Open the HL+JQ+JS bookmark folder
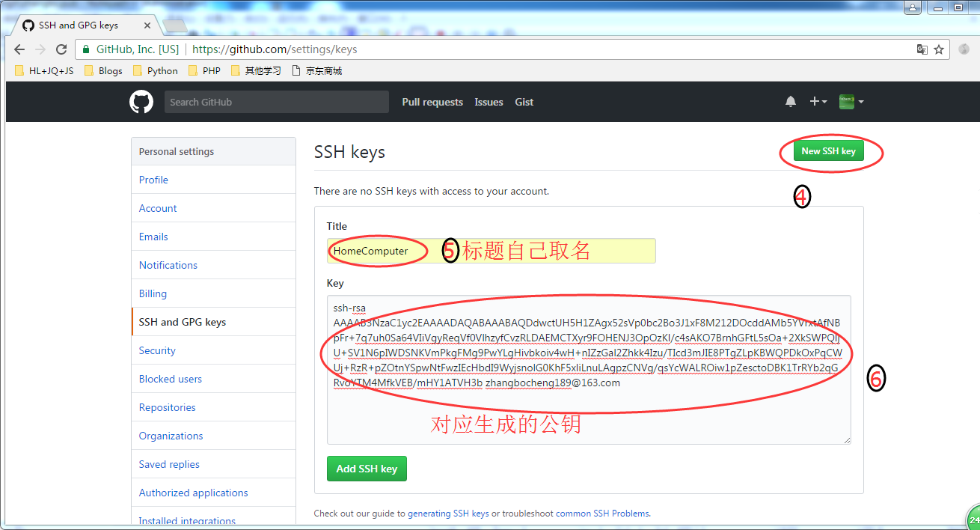This screenshot has height=530, width=980. pyautogui.click(x=44, y=71)
